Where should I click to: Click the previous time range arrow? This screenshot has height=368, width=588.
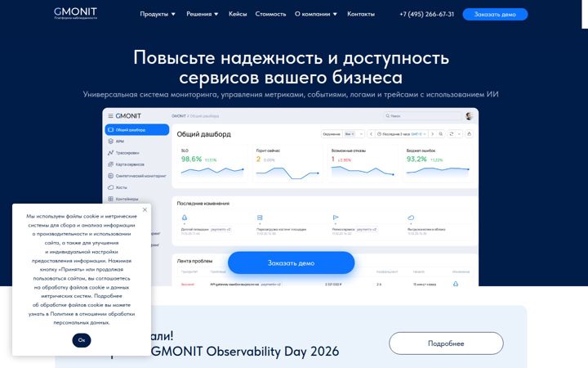click(372, 134)
